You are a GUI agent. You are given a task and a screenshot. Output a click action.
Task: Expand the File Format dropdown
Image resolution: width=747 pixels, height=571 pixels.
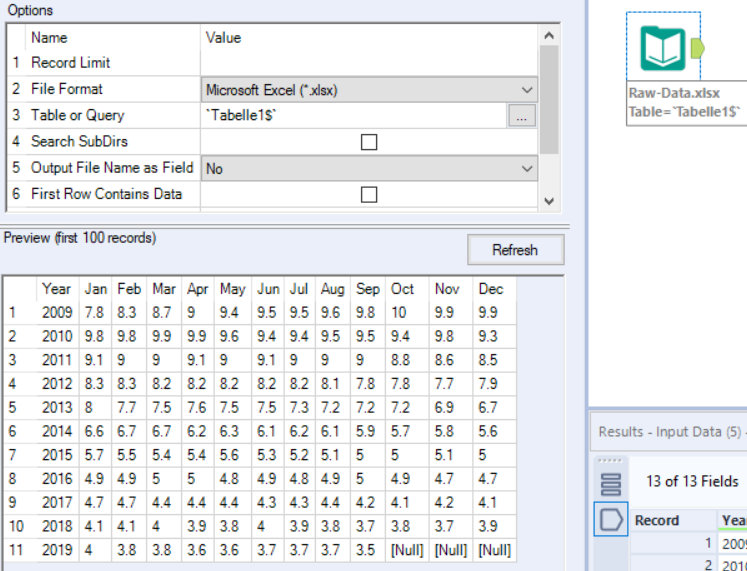[369, 90]
